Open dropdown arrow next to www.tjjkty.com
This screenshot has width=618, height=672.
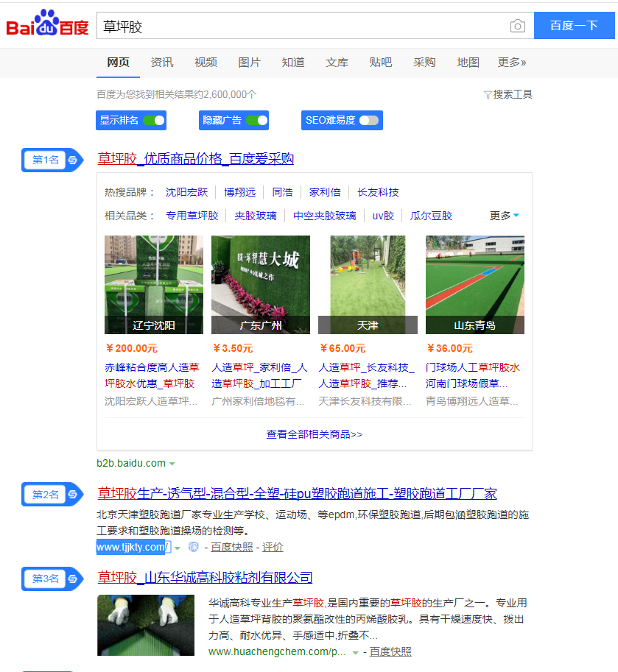pos(178,548)
